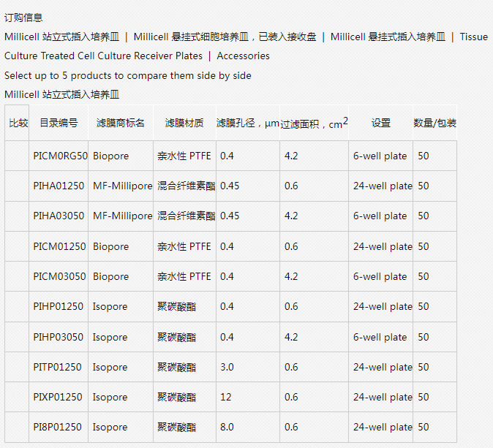493x448 pixels.
Task: Click MF-Millipore in the PIHA03050 row
Action: coord(123,216)
